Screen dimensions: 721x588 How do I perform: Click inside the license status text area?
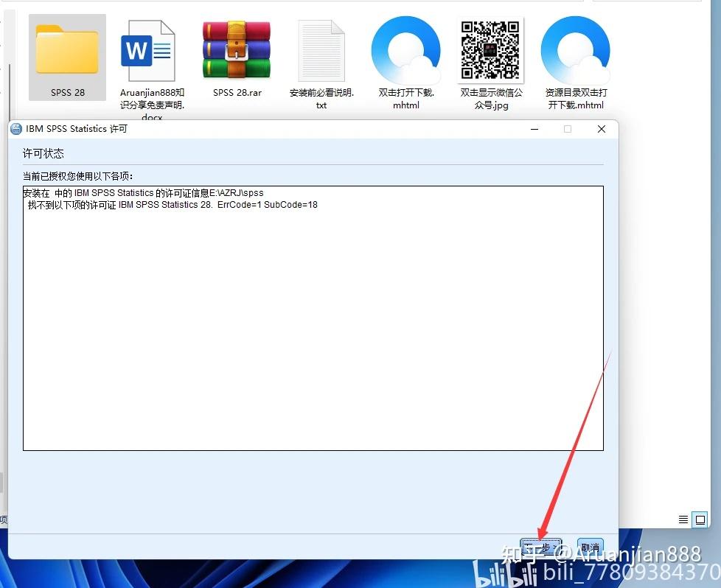point(313,317)
